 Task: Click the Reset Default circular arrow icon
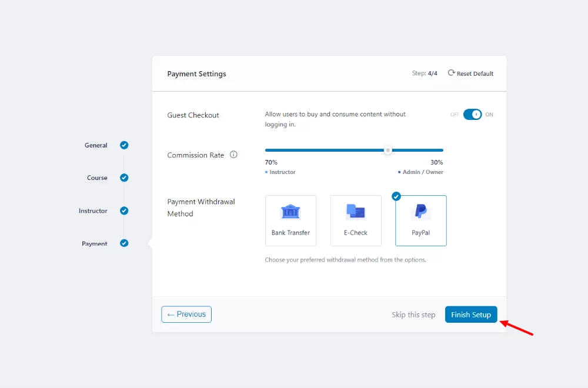point(451,73)
